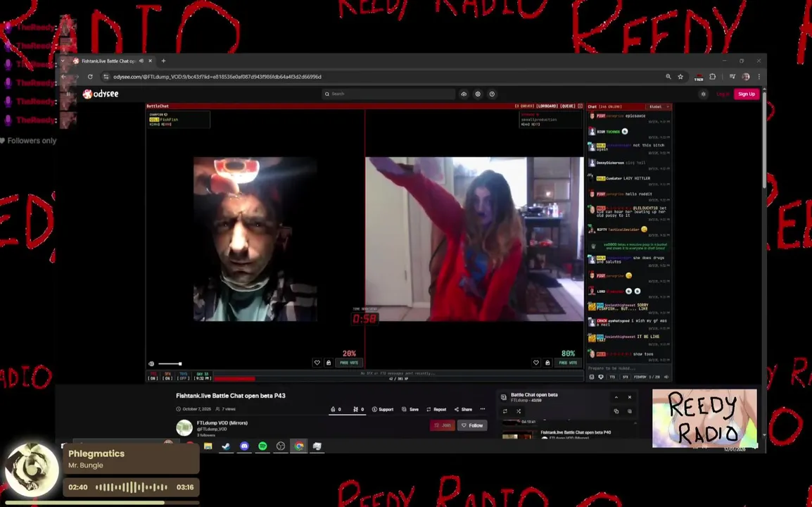Mute the video volume speaker icon

[x=151, y=364]
